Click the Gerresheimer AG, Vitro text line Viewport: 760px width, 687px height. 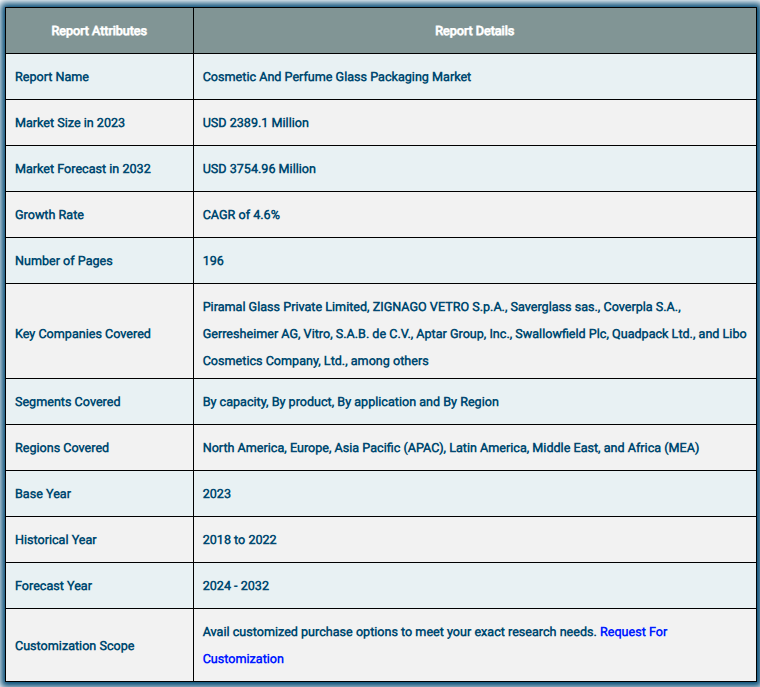(x=475, y=334)
